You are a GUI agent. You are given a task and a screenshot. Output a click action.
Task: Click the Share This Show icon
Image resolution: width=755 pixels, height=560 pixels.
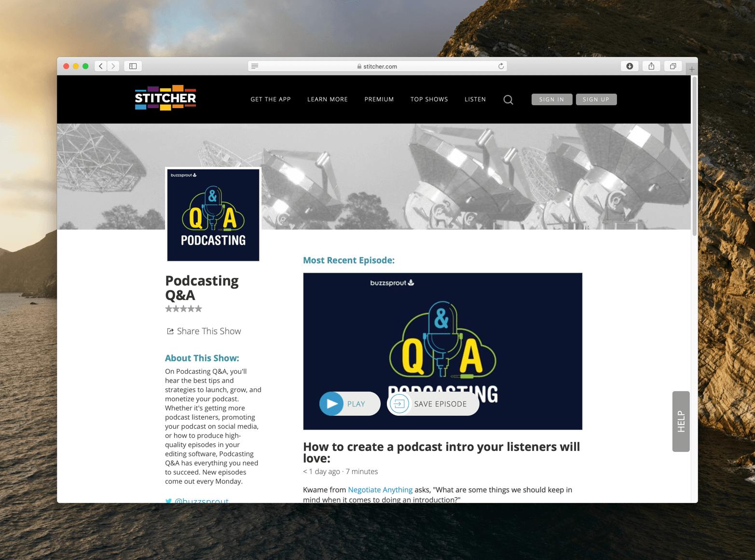click(170, 331)
